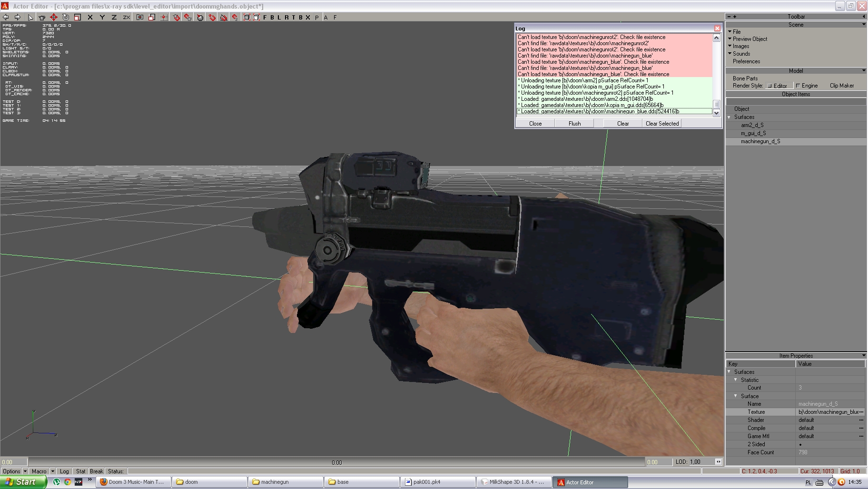Click the parent coordinate-space toolbar icon
This screenshot has width=868, height=489.
pyautogui.click(x=140, y=17)
